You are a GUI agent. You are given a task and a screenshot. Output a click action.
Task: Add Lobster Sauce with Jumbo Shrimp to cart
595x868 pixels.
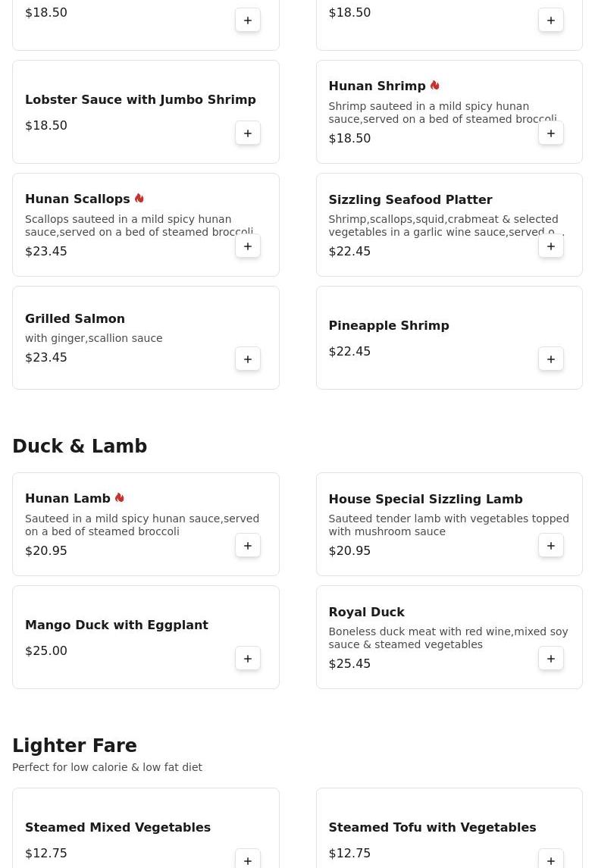[248, 133]
